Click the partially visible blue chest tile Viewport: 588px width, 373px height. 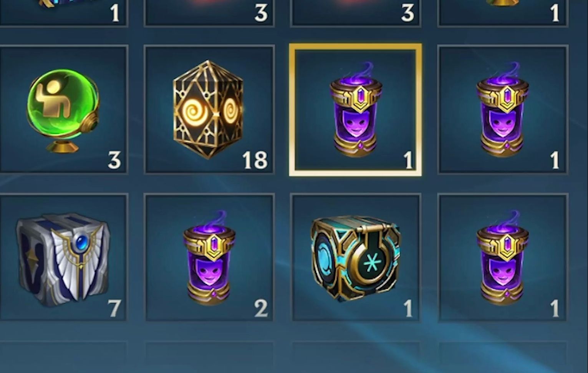coord(63,13)
